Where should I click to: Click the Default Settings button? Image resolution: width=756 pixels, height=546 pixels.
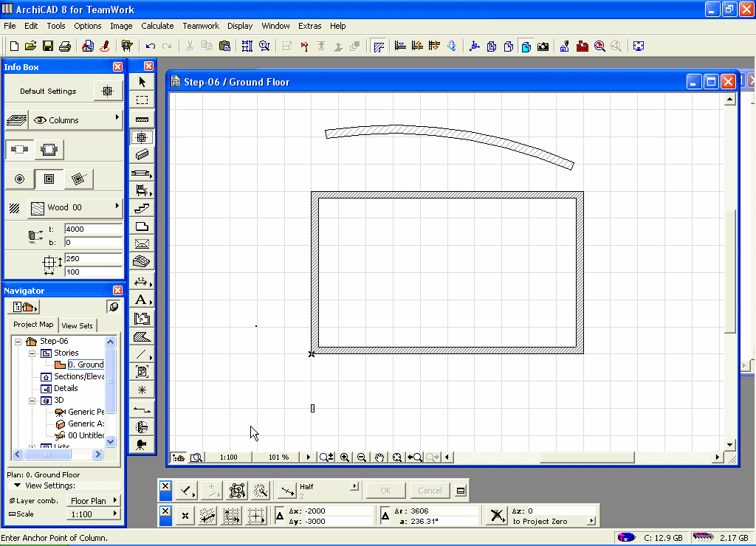(x=48, y=91)
